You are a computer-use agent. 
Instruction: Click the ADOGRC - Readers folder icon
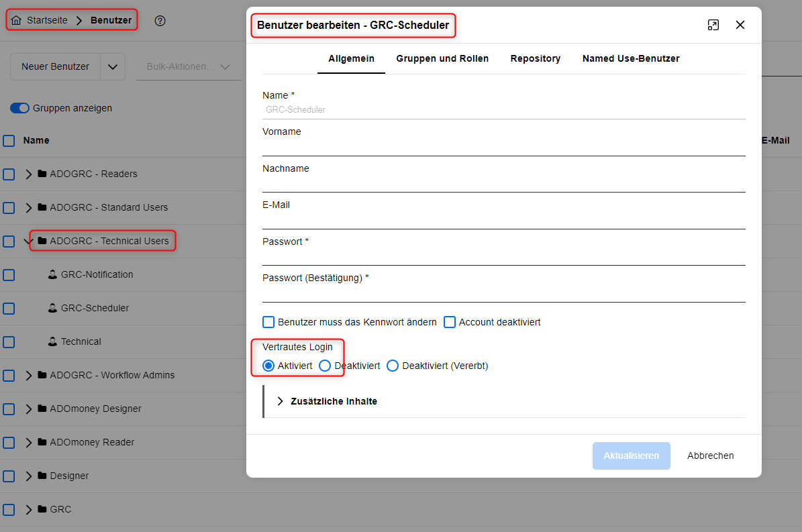42,174
